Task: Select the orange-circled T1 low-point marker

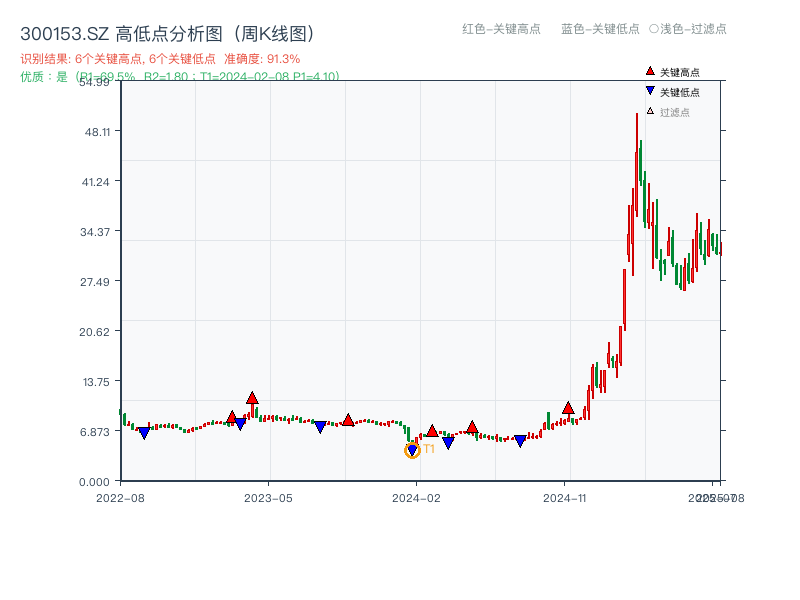Action: point(412,450)
